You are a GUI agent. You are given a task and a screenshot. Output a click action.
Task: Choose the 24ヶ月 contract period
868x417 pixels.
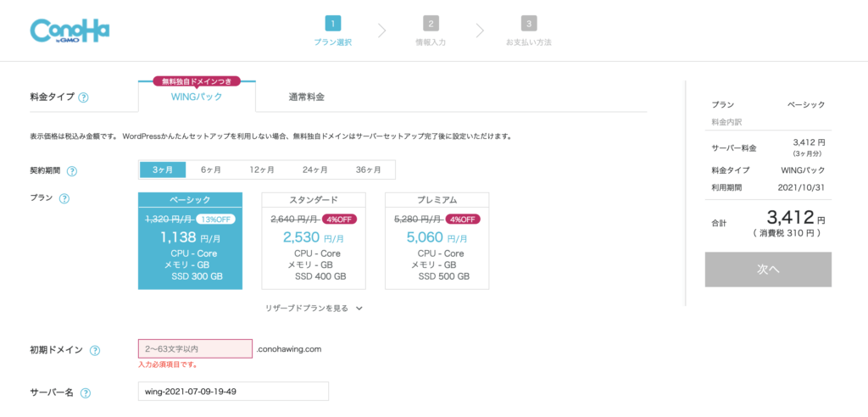[315, 170]
